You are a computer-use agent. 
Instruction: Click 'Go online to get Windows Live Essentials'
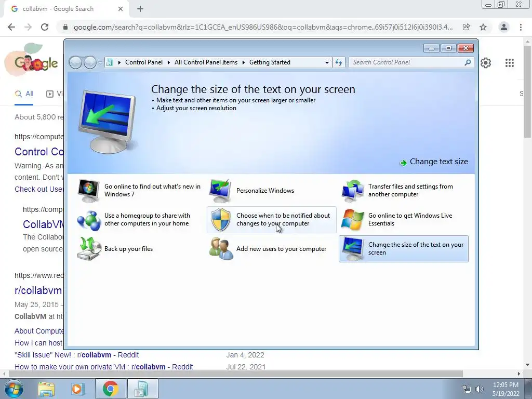click(410, 220)
